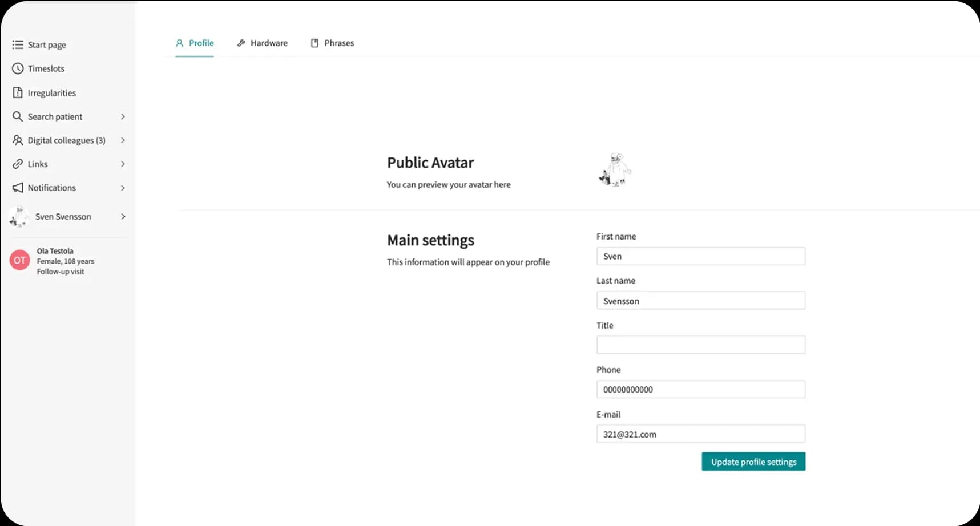
Task: Switch to the Profile tab
Action: pos(195,43)
